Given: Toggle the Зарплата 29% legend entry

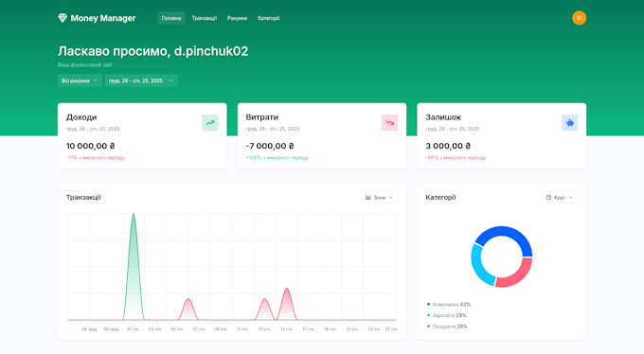Looking at the screenshot, I should [x=447, y=315].
